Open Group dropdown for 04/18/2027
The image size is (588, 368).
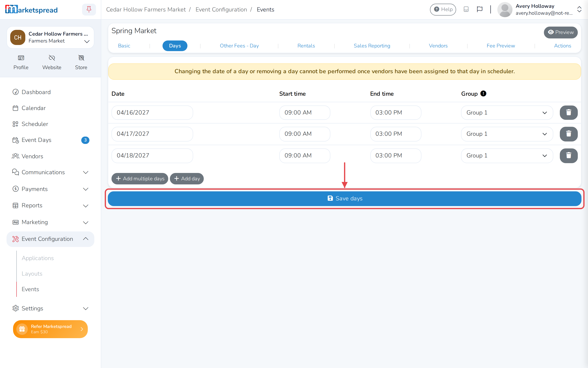tap(507, 156)
